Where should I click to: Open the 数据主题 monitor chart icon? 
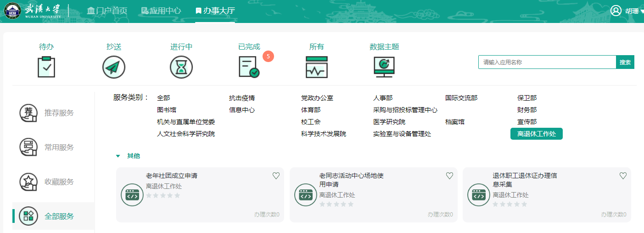pyautogui.click(x=384, y=67)
